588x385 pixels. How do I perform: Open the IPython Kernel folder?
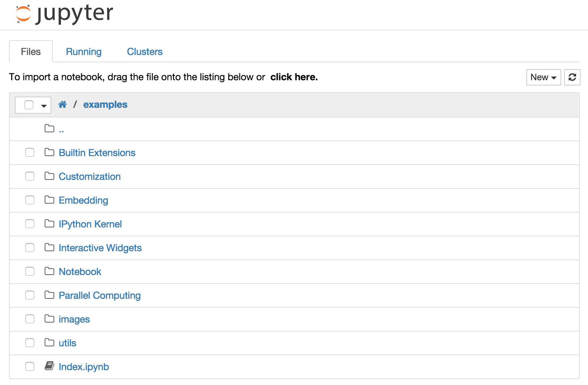[x=90, y=224]
